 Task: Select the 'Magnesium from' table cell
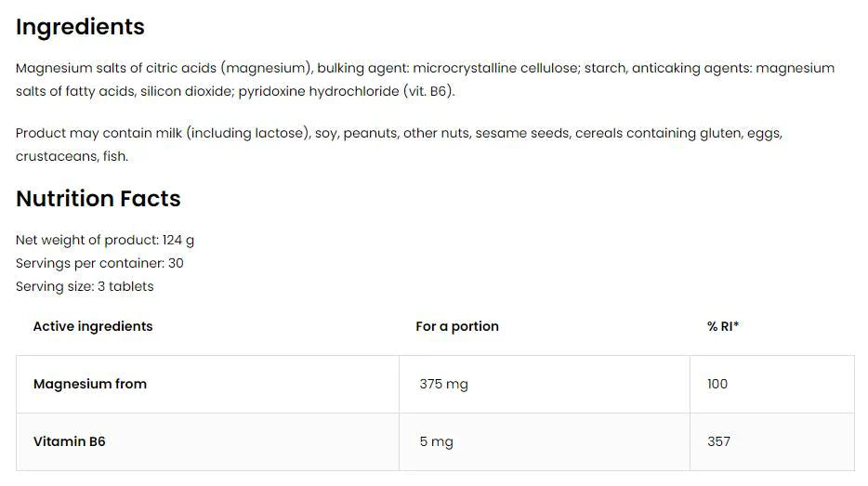coord(90,384)
